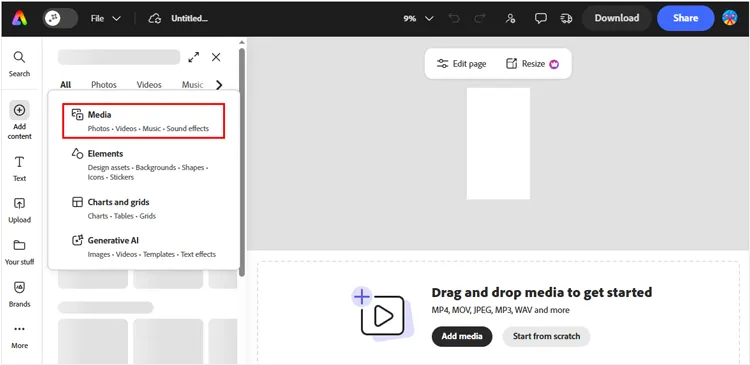This screenshot has height=365, width=750.
Task: Click the Add media button
Action: pyautogui.click(x=462, y=336)
